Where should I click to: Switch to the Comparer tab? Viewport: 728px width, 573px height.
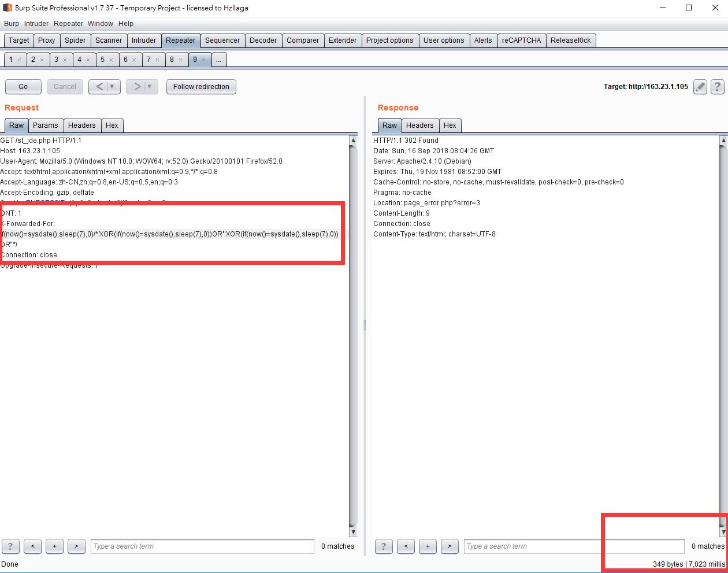click(x=303, y=40)
